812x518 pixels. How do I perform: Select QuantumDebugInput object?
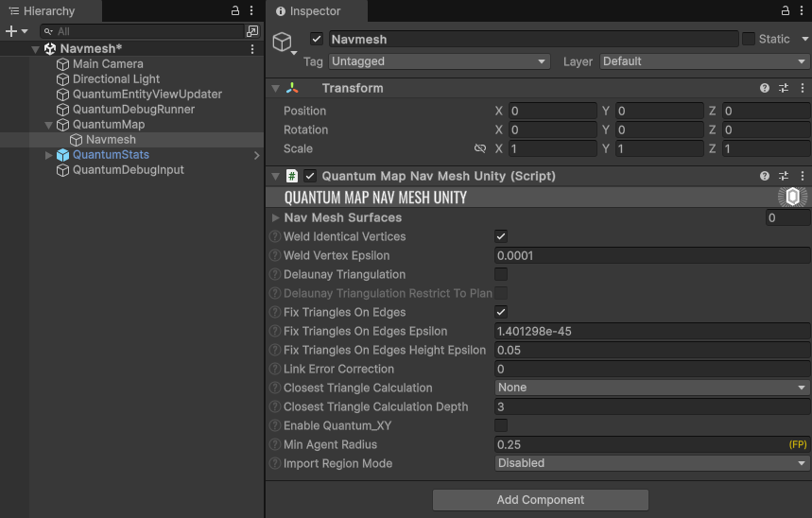(x=128, y=170)
